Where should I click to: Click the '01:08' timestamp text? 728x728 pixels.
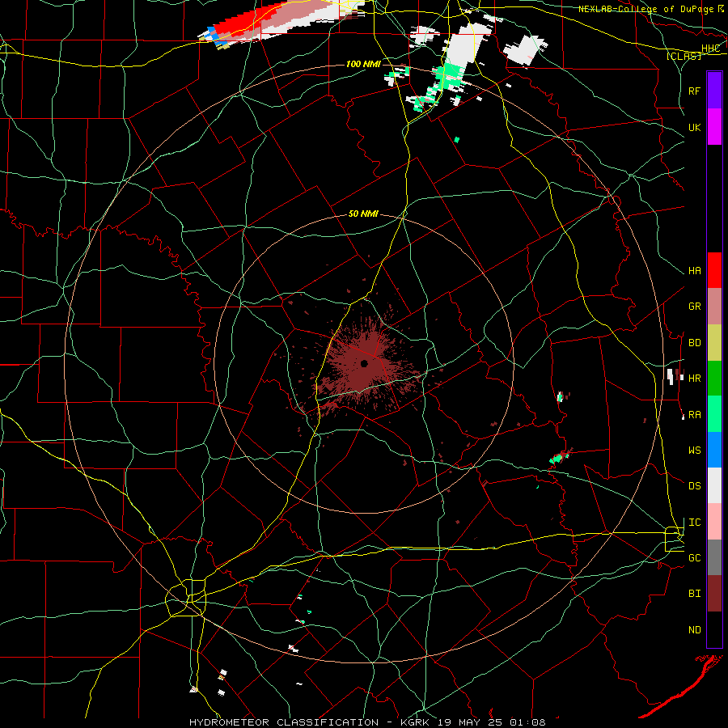pos(527,722)
